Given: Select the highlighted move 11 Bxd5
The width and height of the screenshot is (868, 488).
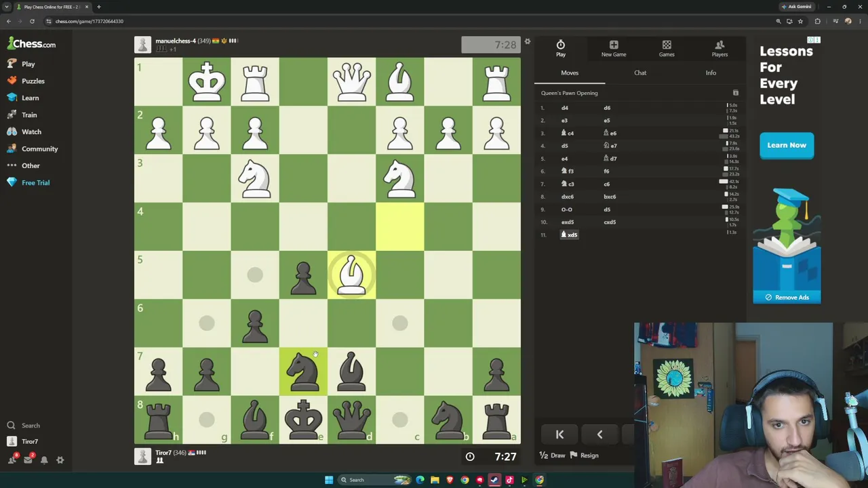Looking at the screenshot, I should (x=570, y=235).
